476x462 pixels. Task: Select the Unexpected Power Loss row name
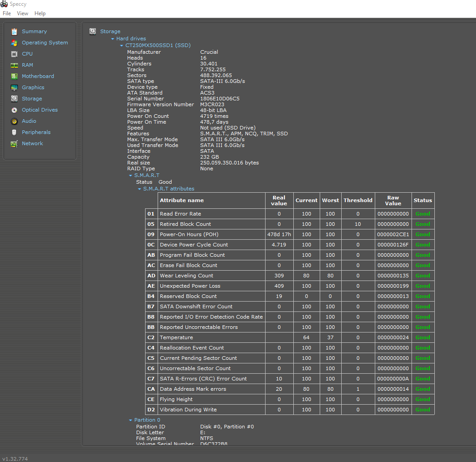tap(190, 286)
